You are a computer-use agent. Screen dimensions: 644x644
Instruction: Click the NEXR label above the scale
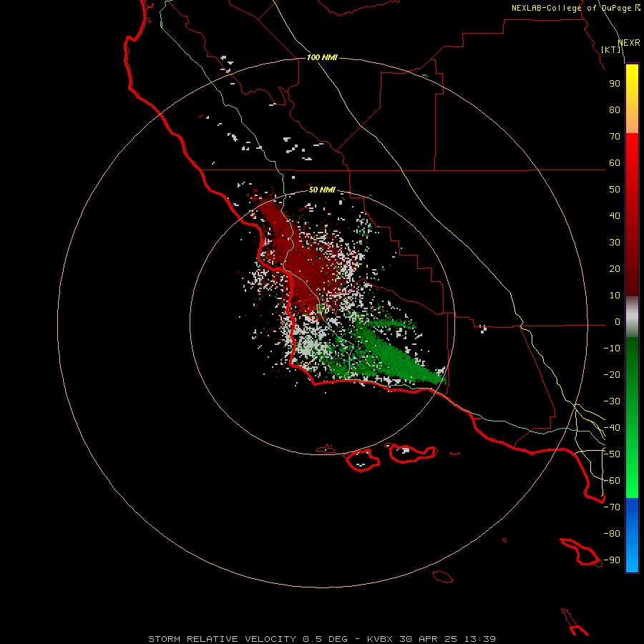tap(629, 43)
